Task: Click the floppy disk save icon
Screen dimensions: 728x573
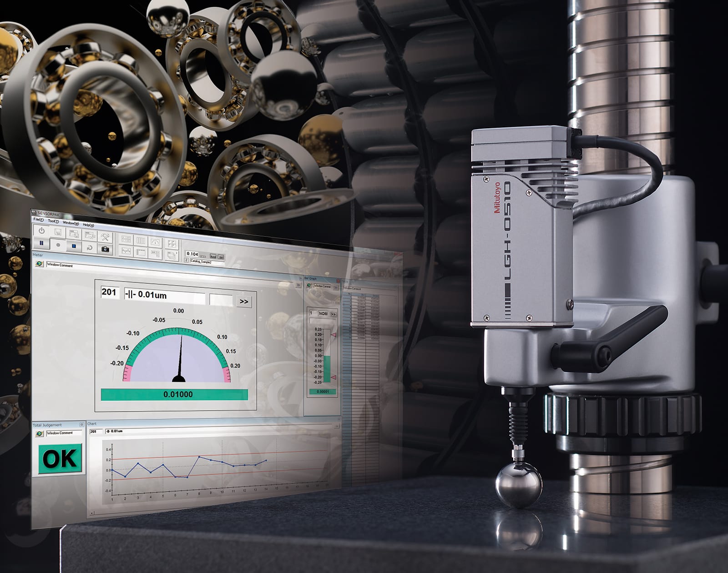Action: 58,232
